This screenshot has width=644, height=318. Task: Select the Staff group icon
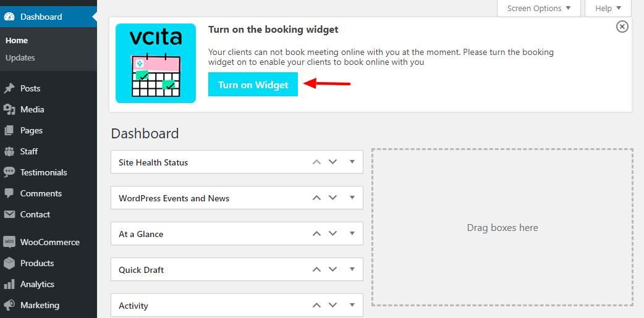(x=9, y=151)
